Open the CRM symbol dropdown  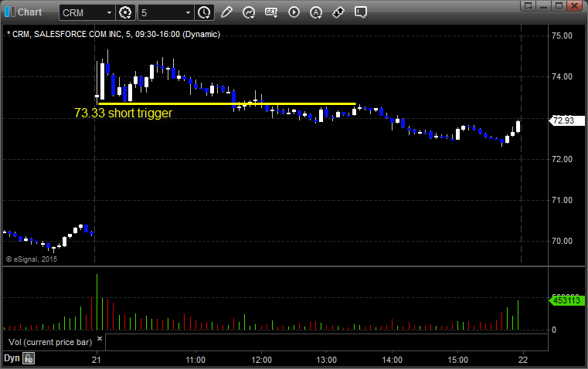tap(109, 12)
